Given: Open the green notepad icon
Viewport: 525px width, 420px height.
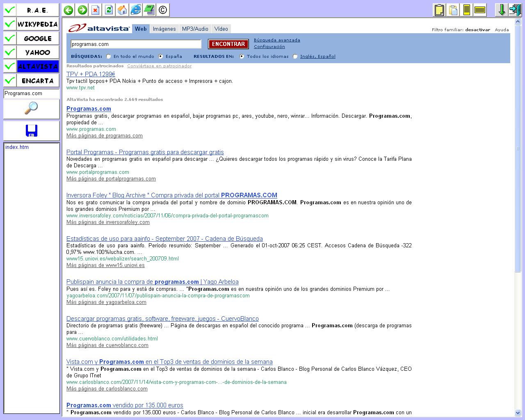Looking at the screenshot, I should point(149,10).
